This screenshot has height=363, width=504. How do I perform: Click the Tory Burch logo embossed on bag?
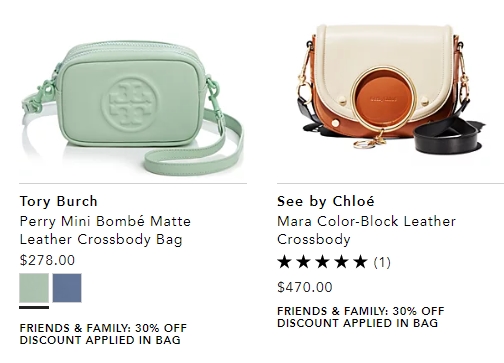point(129,102)
